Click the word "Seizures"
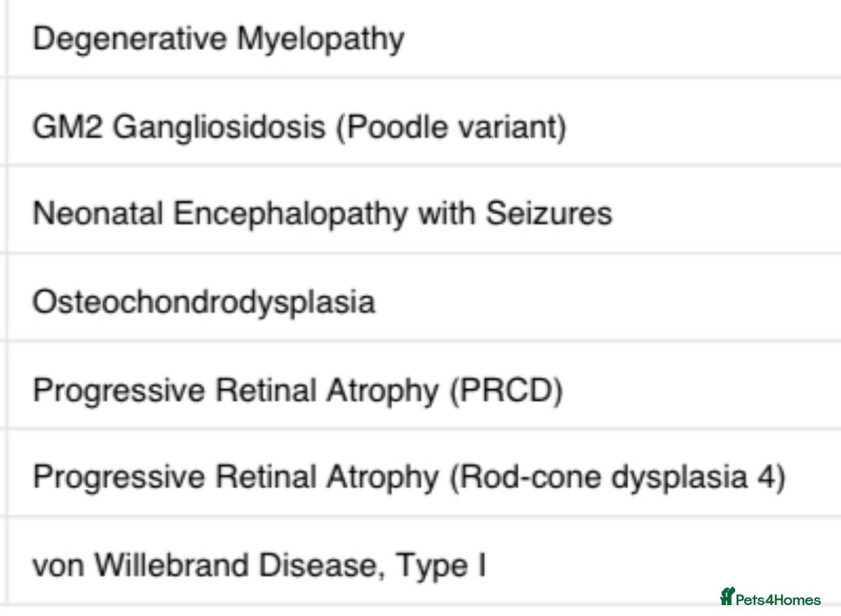 click(549, 213)
